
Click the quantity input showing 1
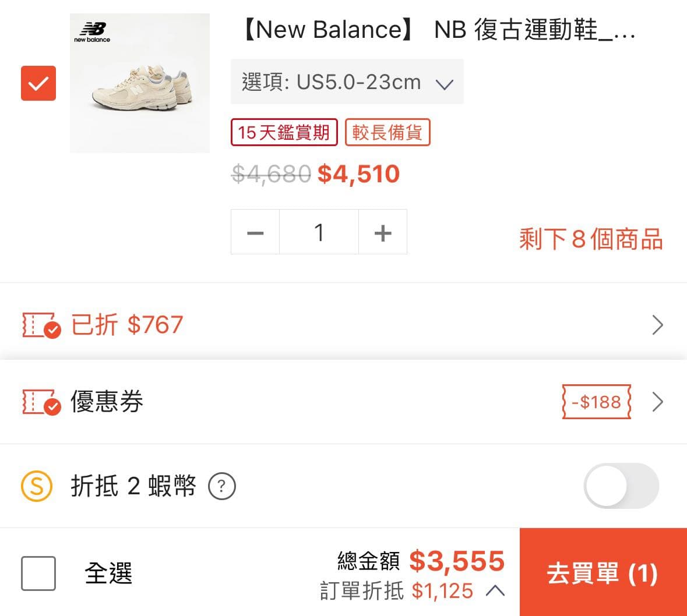[x=319, y=231]
